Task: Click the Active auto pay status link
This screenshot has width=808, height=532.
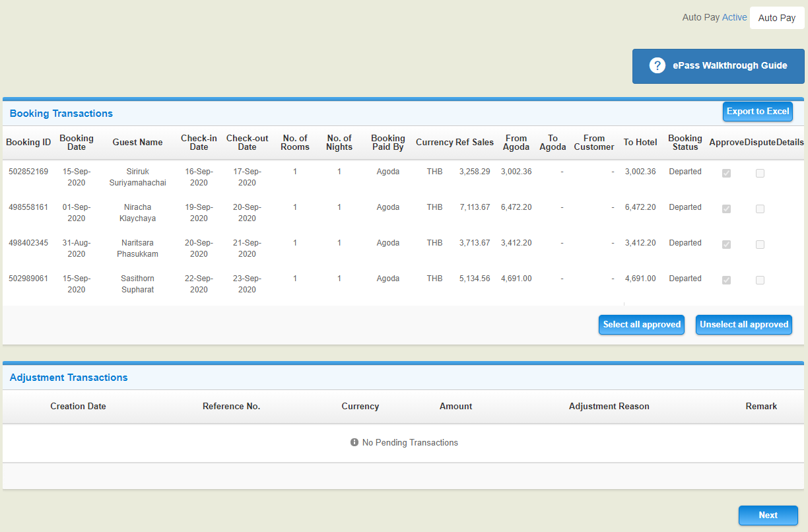Action: 734,17
